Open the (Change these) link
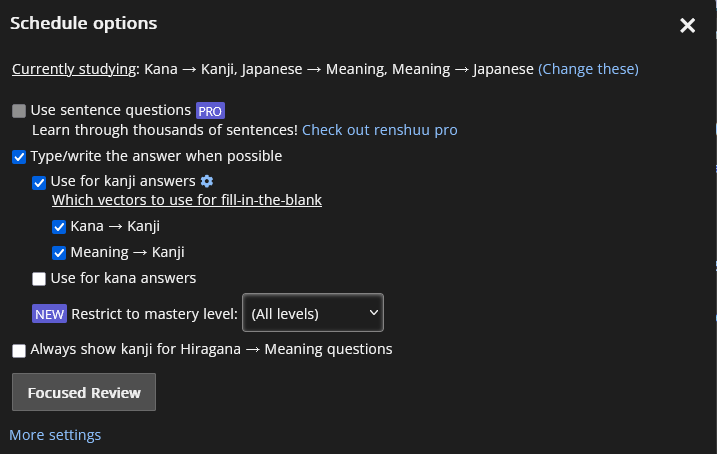 pyautogui.click(x=588, y=69)
